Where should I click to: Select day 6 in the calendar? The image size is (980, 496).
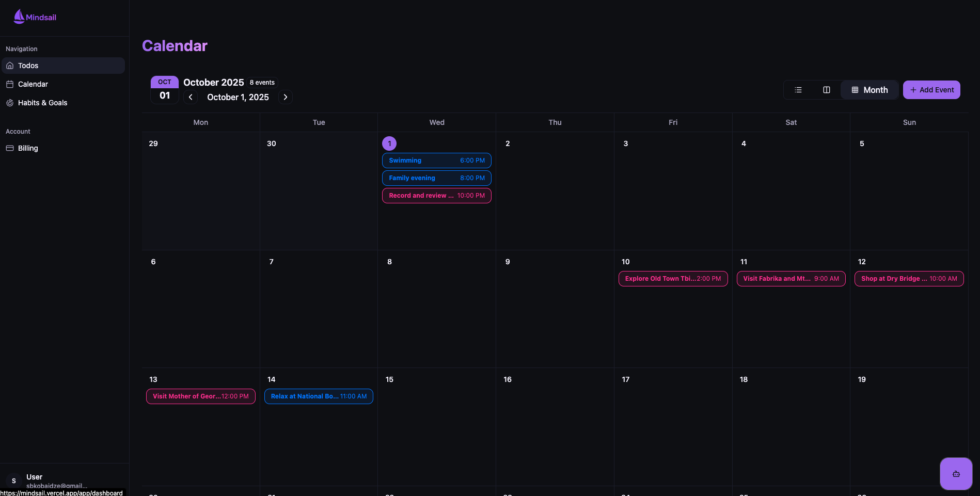153,262
